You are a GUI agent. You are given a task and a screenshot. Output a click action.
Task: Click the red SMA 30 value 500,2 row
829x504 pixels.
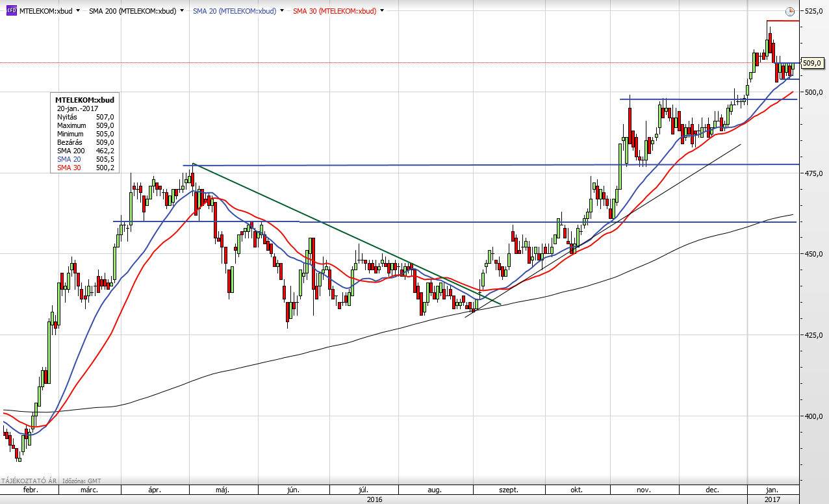[85, 168]
